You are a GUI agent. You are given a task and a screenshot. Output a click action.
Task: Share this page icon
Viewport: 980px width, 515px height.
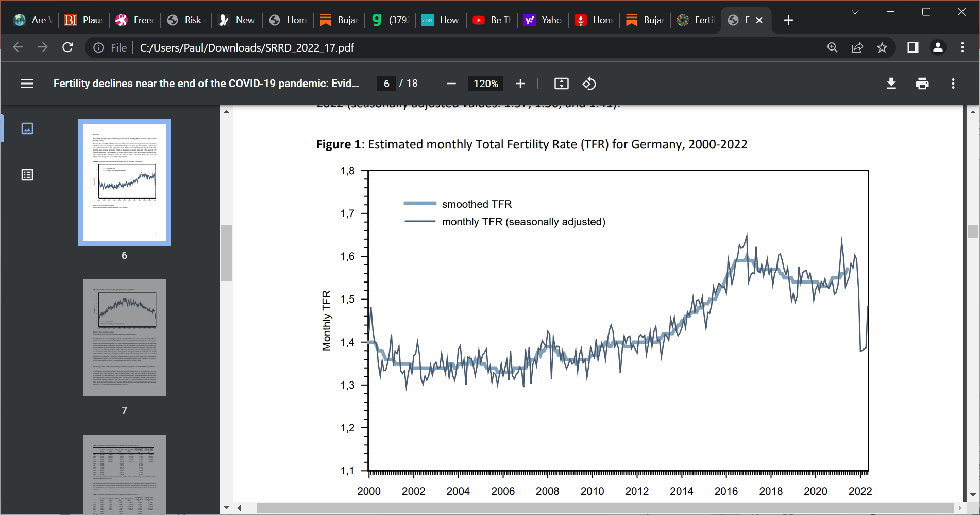857,47
